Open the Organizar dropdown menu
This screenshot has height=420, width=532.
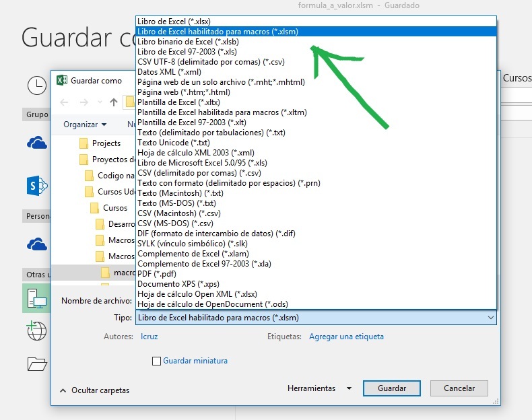pyautogui.click(x=85, y=125)
